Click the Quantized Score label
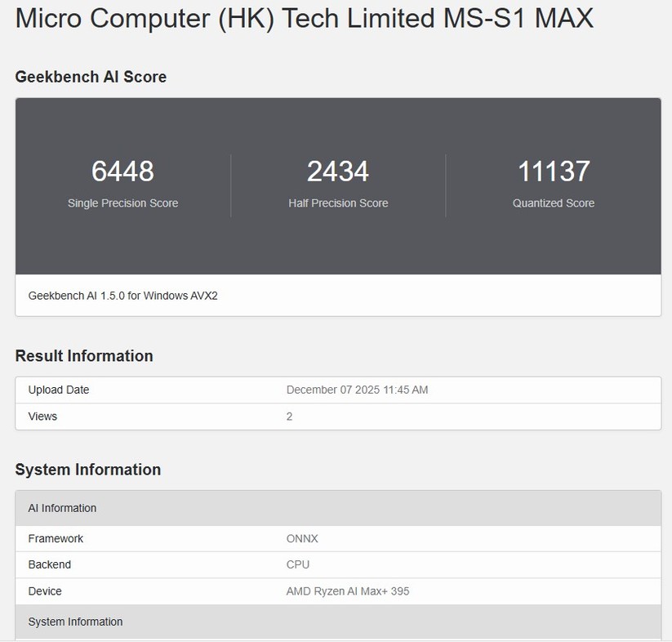672x642 pixels. (x=553, y=203)
